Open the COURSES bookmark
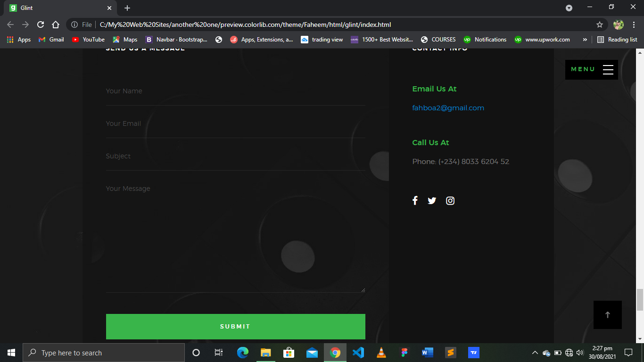This screenshot has height=362, width=644. tap(438, 40)
